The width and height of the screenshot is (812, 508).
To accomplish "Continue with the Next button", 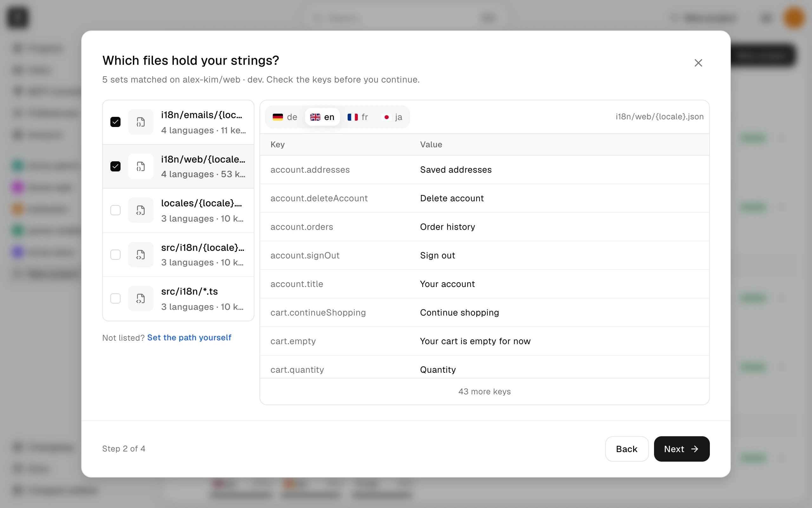I will pyautogui.click(x=681, y=449).
